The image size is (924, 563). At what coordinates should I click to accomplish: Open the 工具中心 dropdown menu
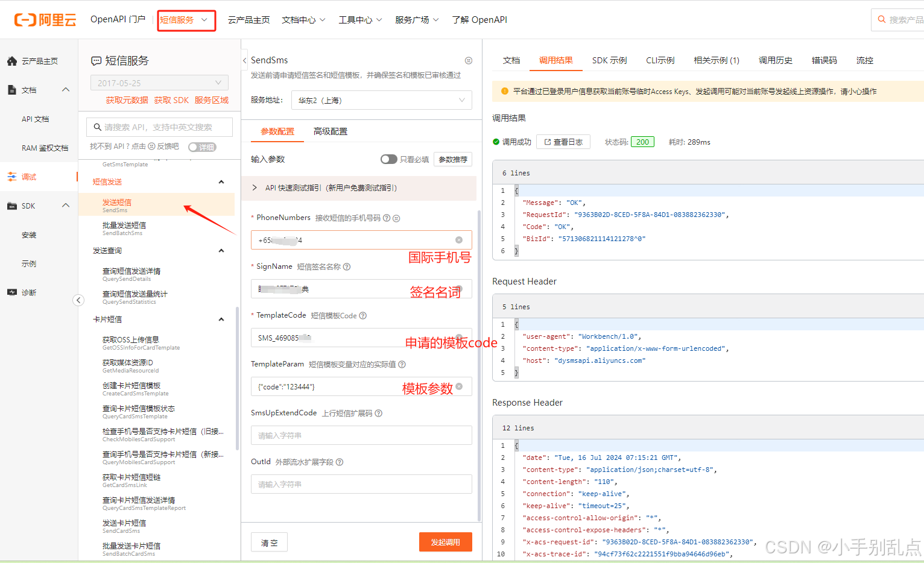[360, 20]
